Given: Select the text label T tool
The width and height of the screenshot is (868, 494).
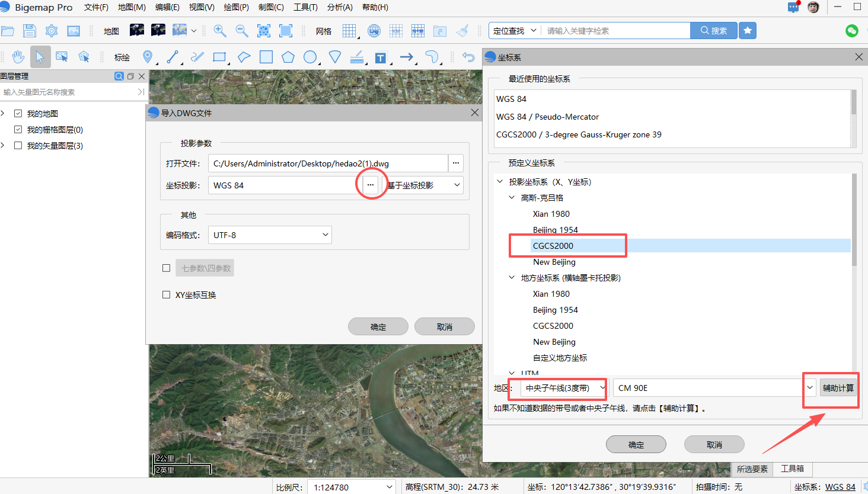Looking at the screenshot, I should (381, 58).
